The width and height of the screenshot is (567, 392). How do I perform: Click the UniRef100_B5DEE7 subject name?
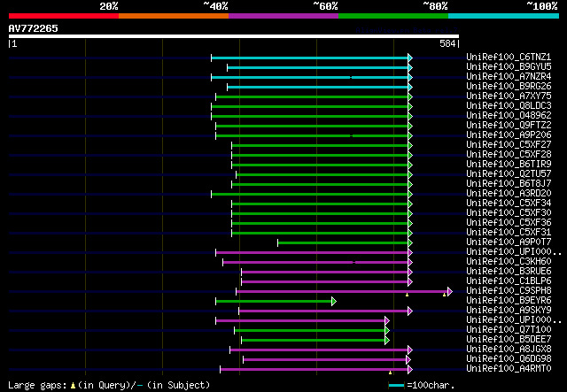coord(509,340)
